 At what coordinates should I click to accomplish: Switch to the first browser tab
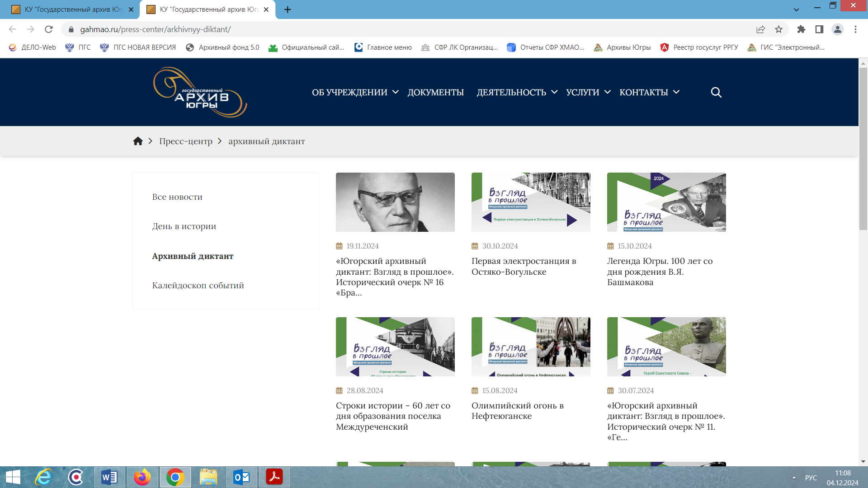pyautogui.click(x=72, y=9)
